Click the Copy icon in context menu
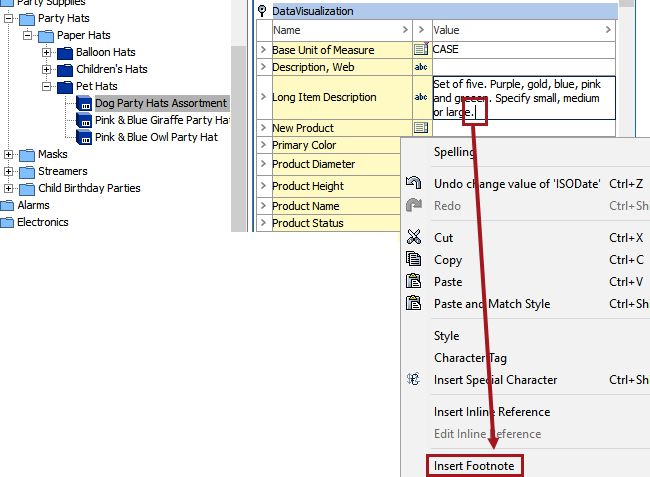Screen dimensions: 650x477 tap(414, 260)
